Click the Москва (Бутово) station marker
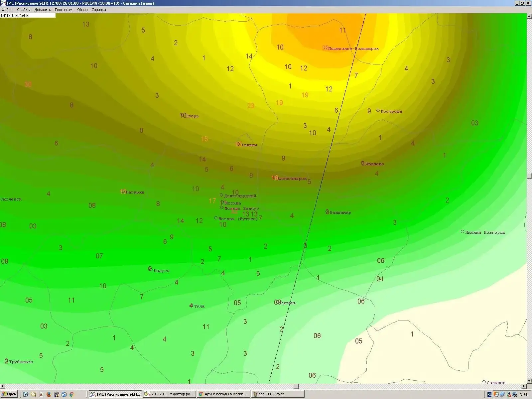 point(216,218)
